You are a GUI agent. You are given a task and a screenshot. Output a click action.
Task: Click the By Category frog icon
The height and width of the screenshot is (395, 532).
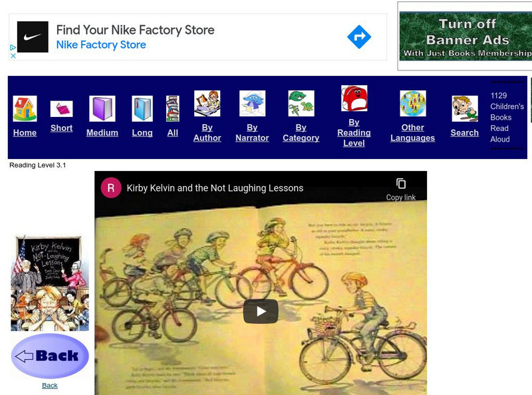click(301, 104)
